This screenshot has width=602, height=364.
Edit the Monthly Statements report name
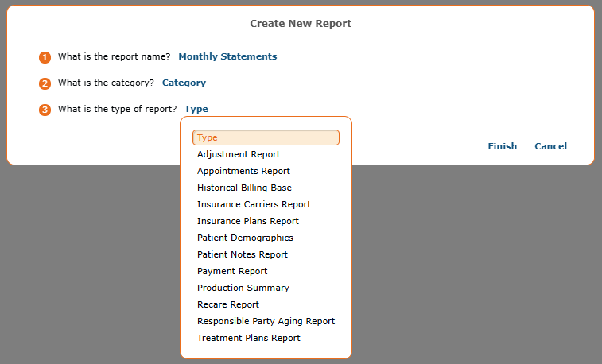pyautogui.click(x=227, y=56)
